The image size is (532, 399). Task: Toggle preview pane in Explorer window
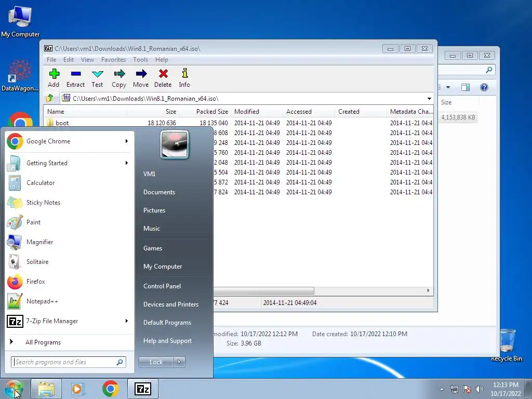(x=465, y=87)
